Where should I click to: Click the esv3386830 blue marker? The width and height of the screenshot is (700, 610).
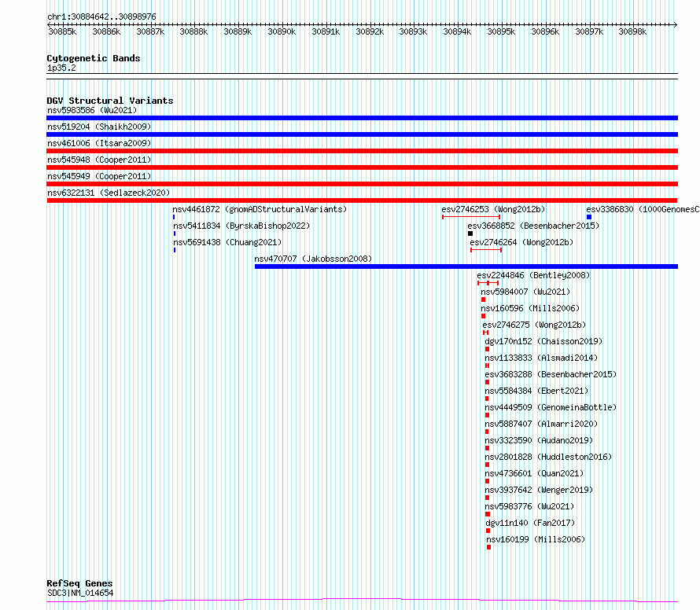(589, 217)
